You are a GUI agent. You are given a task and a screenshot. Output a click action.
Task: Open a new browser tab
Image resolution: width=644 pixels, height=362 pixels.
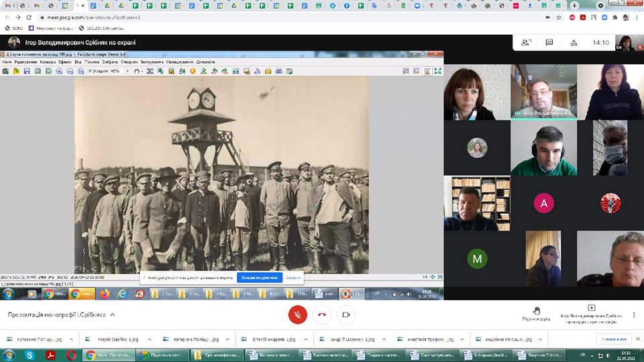tap(574, 5)
